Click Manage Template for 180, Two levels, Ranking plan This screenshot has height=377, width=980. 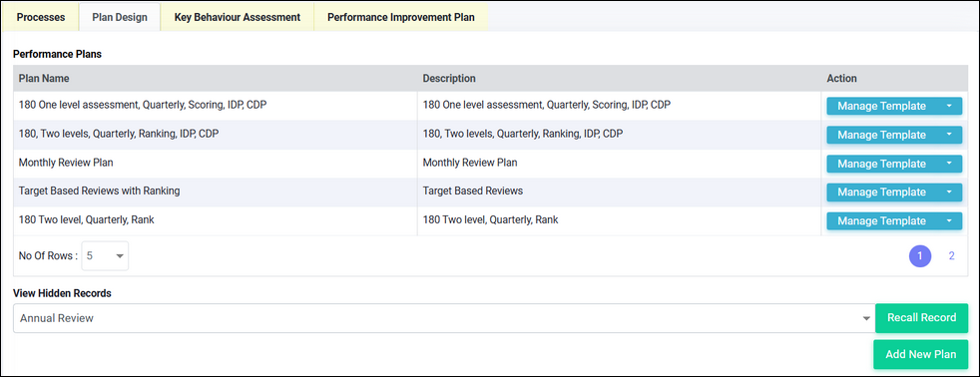point(881,135)
